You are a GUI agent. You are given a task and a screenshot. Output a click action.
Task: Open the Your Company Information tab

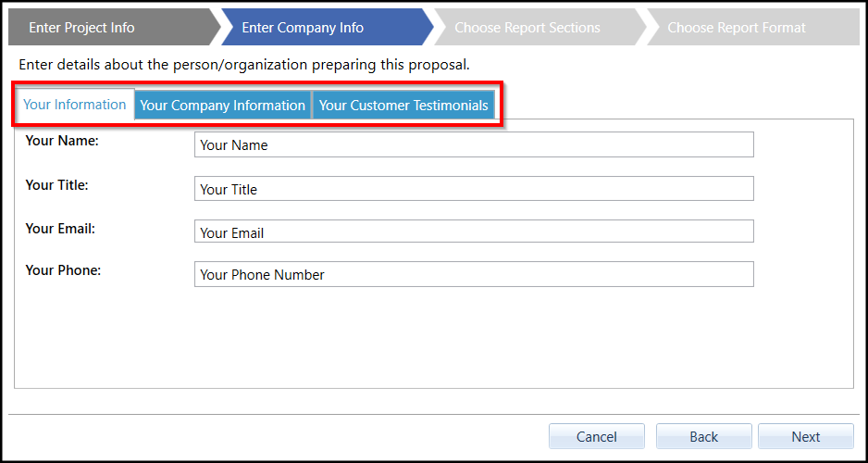coord(223,106)
